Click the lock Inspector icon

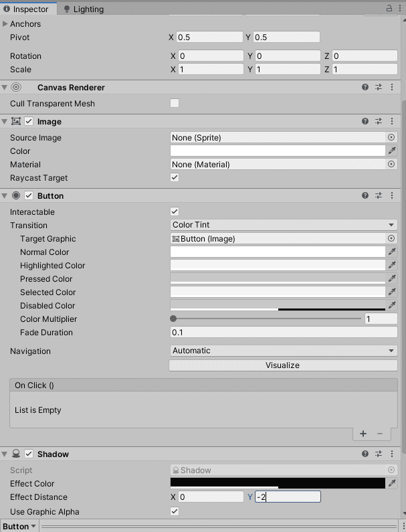coord(389,8)
